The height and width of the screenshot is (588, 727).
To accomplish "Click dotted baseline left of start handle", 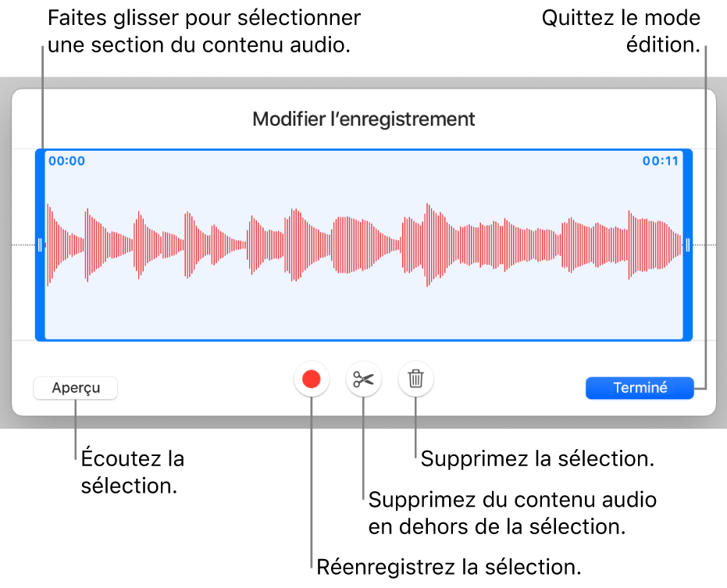I will pos(23,245).
